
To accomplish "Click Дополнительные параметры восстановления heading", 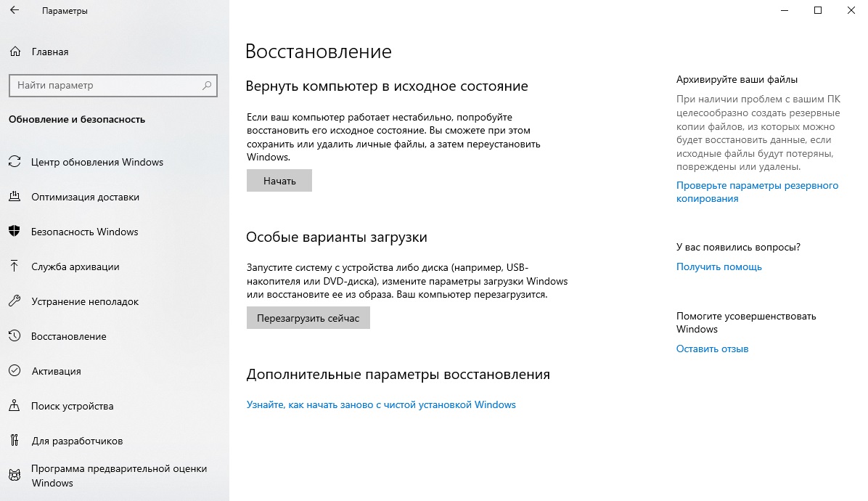I will tap(398, 374).
